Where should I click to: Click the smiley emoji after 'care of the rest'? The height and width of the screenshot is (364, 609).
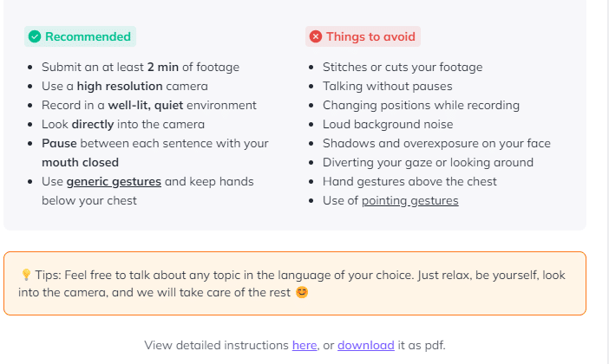tap(302, 292)
